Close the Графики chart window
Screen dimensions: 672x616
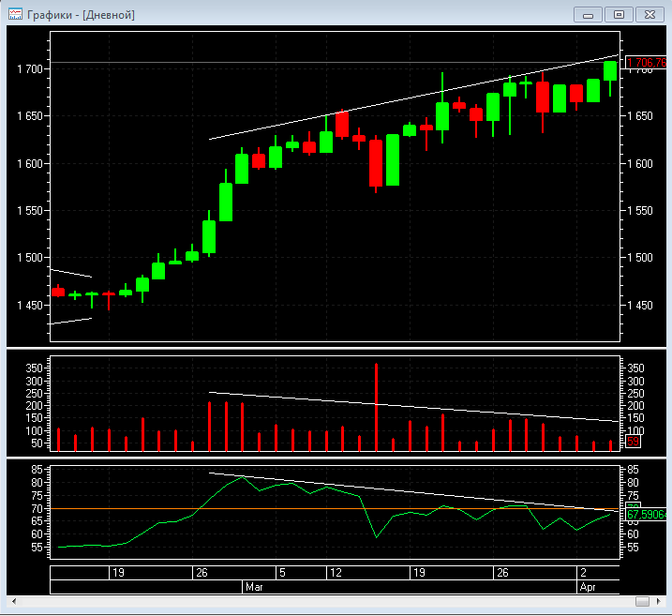pyautogui.click(x=648, y=14)
